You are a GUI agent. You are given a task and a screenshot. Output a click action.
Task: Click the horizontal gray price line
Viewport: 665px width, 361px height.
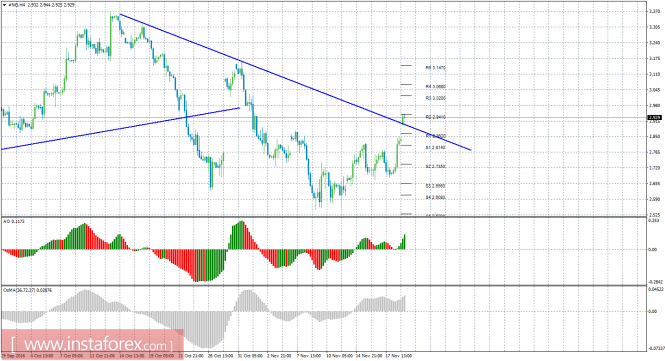(324, 118)
